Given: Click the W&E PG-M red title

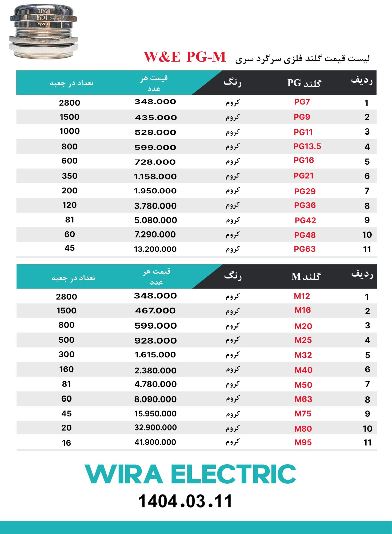Looking at the screenshot, I should coord(185,57).
